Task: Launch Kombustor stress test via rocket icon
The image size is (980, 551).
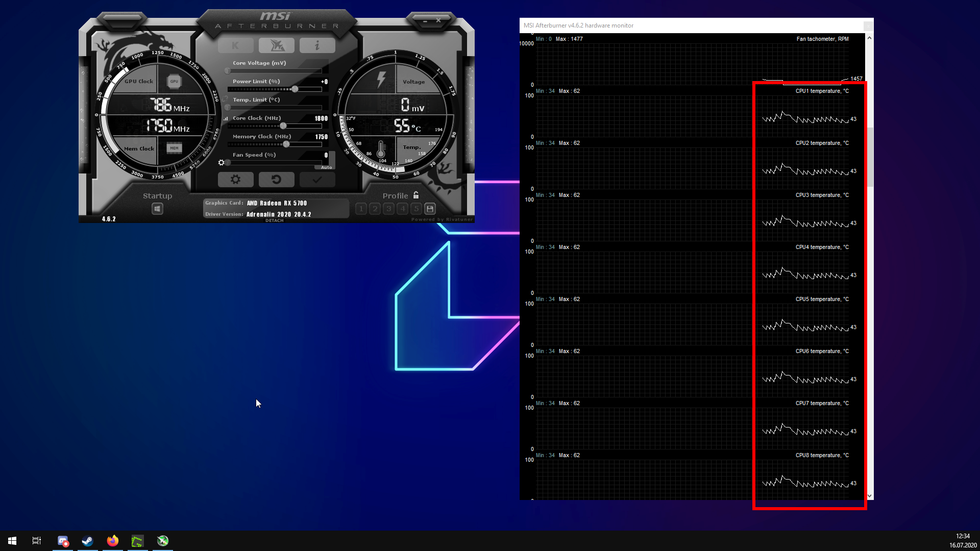Action: tap(276, 45)
